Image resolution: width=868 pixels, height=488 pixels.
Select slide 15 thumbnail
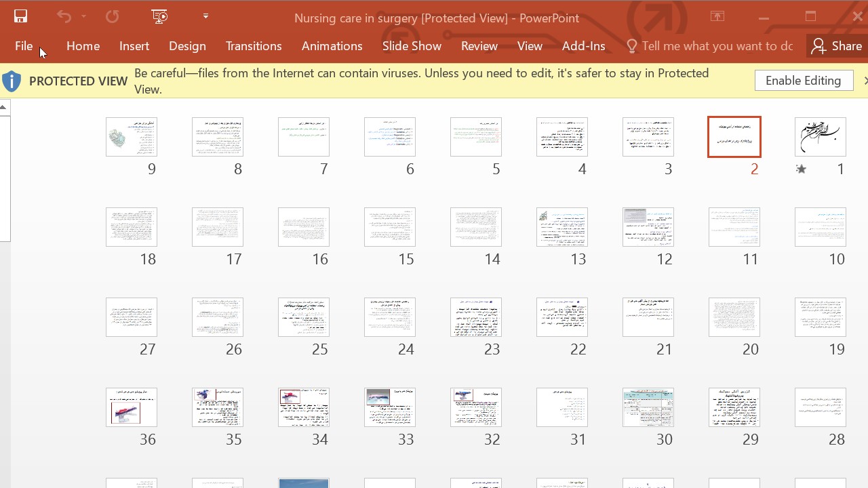(x=390, y=227)
